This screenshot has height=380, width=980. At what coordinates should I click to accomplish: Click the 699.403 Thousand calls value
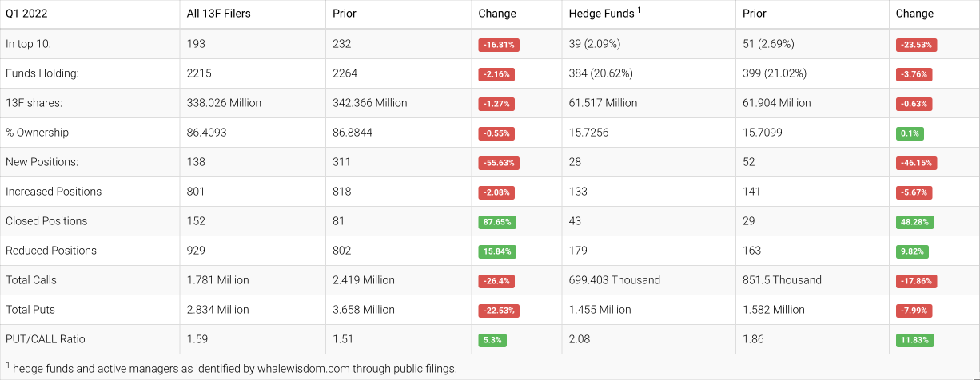coord(614,280)
